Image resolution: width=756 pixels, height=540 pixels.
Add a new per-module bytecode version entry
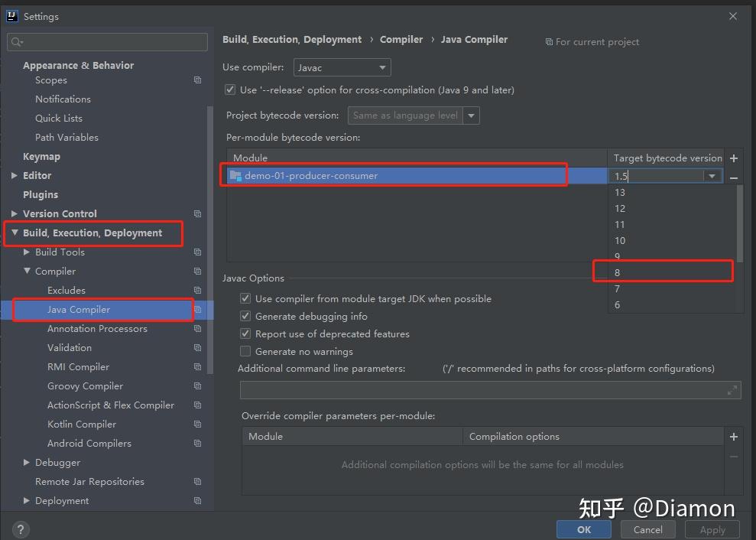coord(733,158)
